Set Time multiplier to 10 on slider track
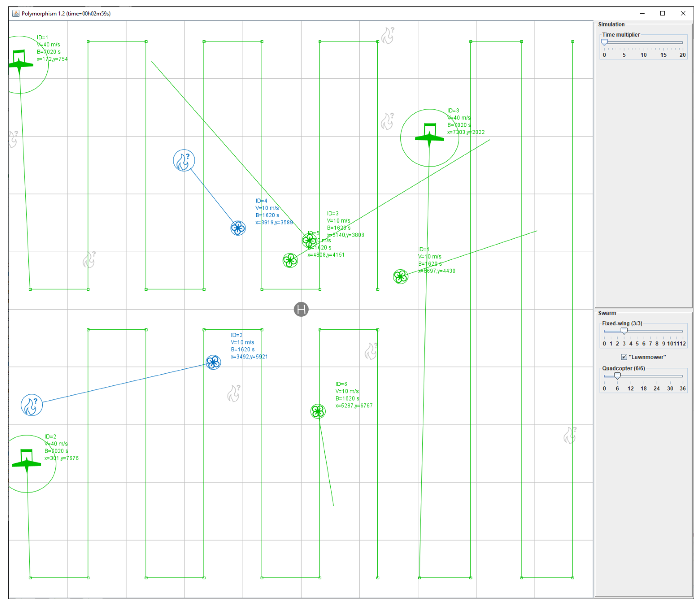This screenshot has height=605, width=700. [x=644, y=42]
